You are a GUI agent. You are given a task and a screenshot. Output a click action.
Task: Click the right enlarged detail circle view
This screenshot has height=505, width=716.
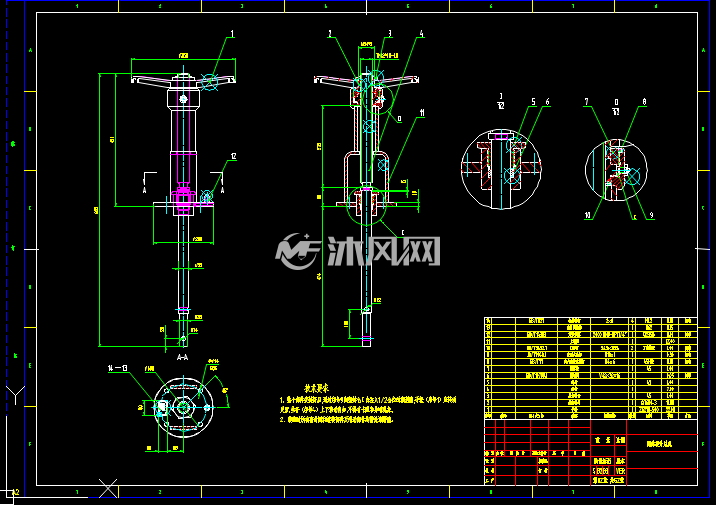[616, 170]
